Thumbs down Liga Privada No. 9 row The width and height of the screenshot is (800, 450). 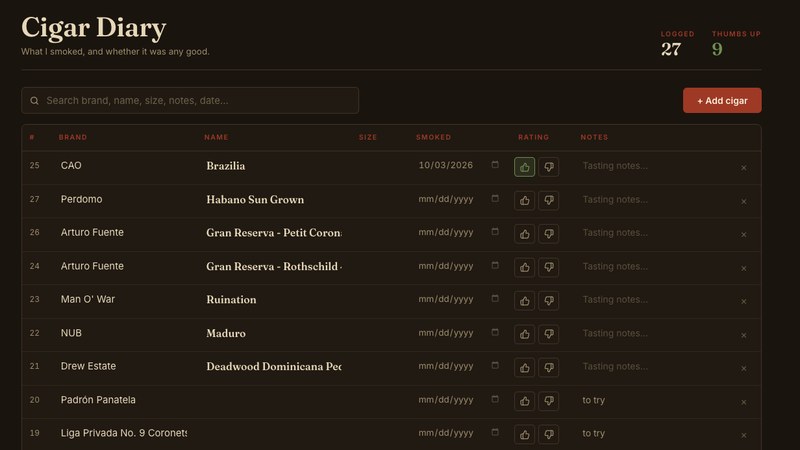tap(548, 434)
